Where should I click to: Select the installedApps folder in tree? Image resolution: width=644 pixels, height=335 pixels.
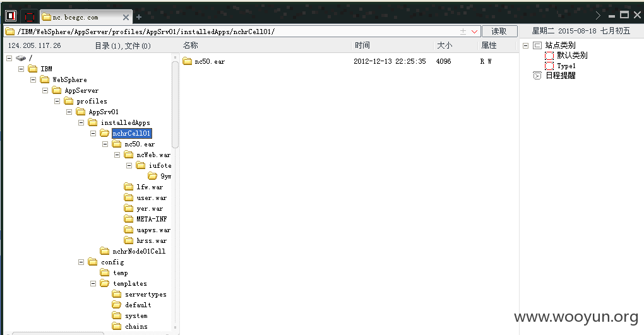119,122
